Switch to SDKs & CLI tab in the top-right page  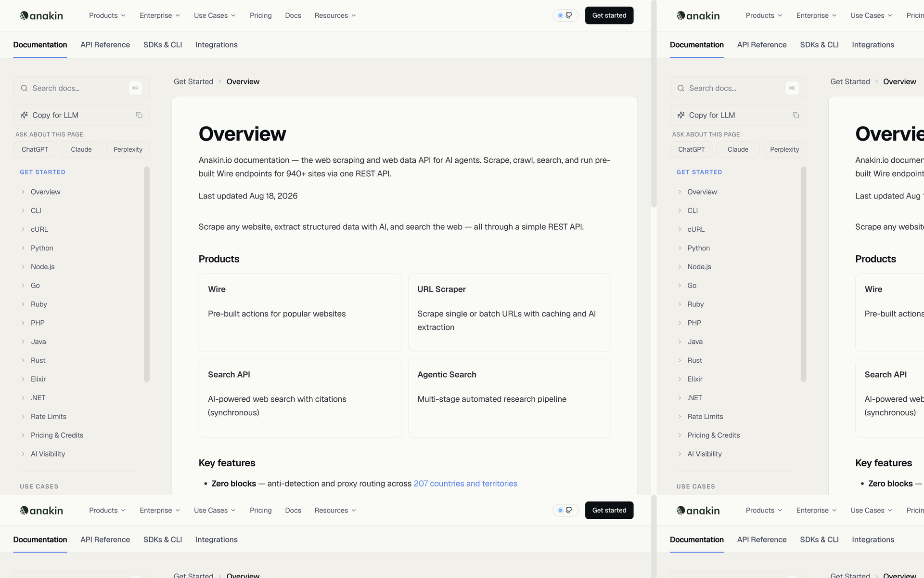click(x=819, y=45)
